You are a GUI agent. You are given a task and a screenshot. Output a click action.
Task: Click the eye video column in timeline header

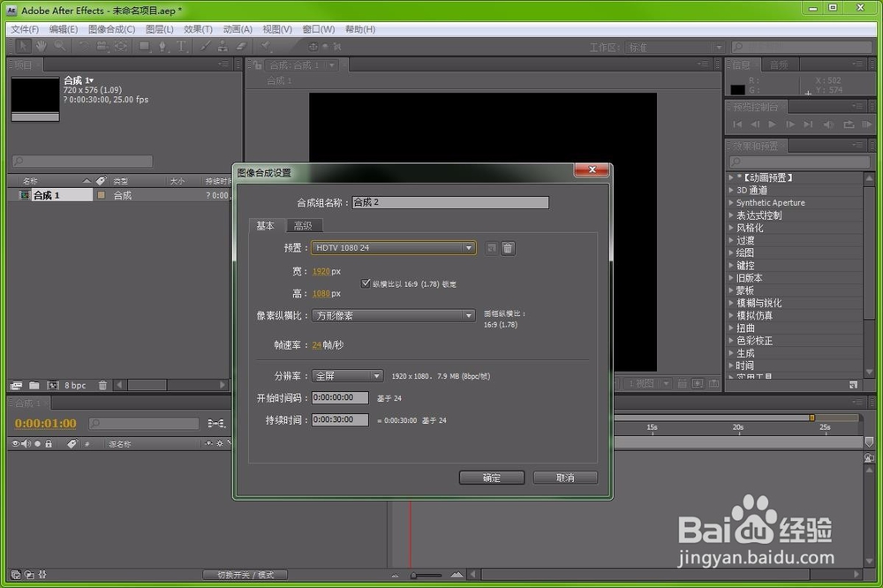tap(15, 444)
